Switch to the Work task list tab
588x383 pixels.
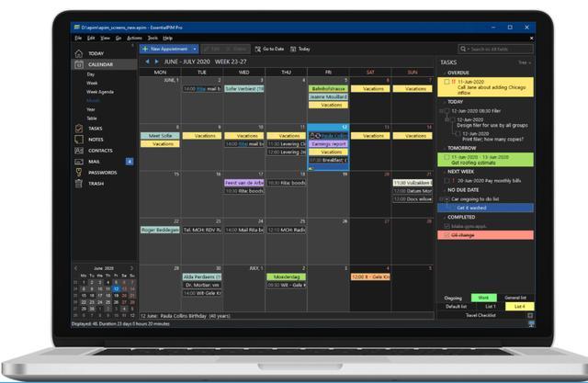coord(484,298)
